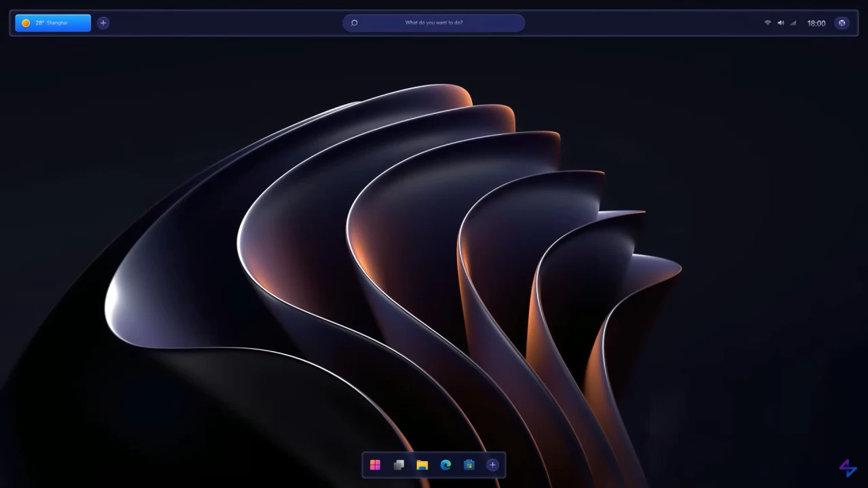
Task: Open the Shanghai weather widget
Action: click(52, 22)
